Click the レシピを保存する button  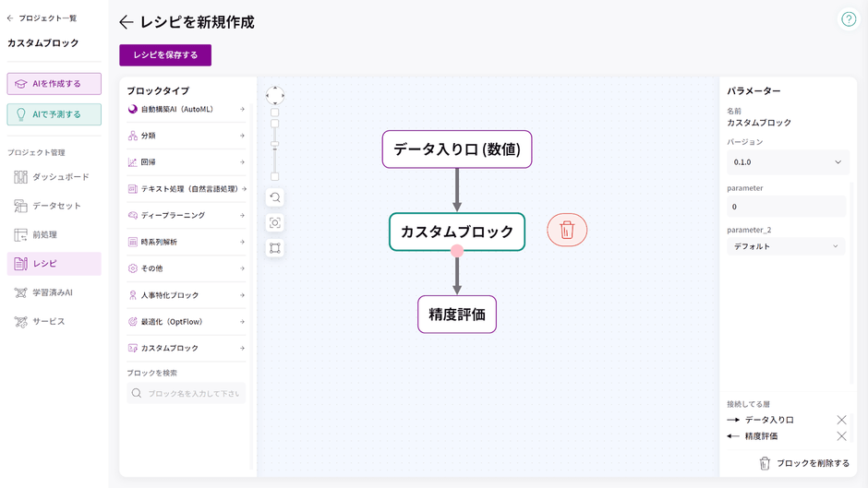click(165, 55)
